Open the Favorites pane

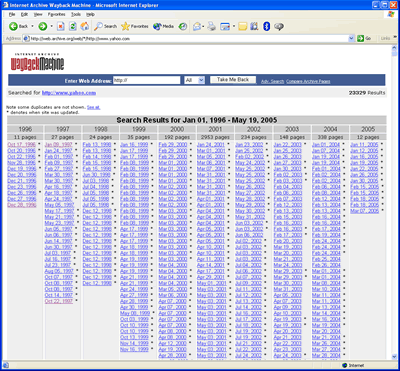pos(135,26)
